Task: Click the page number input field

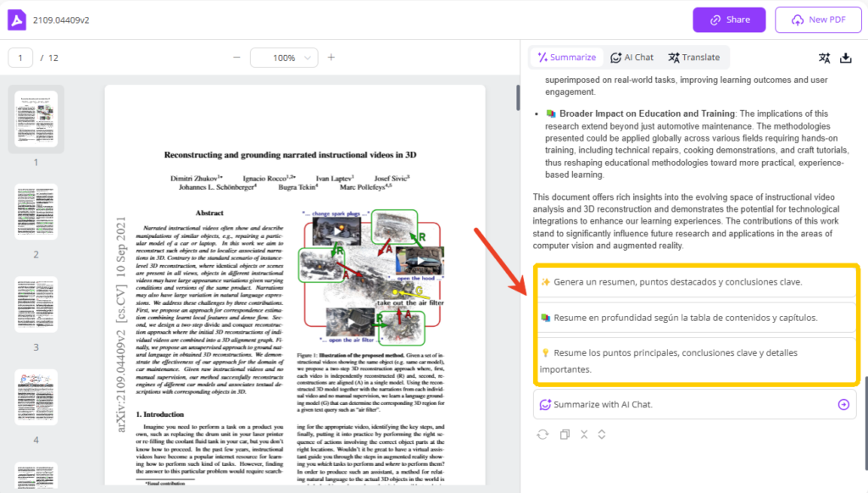Action: tap(20, 57)
